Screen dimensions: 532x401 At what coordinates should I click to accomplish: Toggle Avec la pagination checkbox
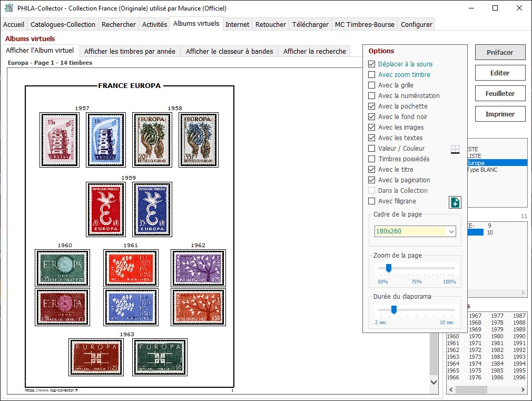[x=372, y=180]
